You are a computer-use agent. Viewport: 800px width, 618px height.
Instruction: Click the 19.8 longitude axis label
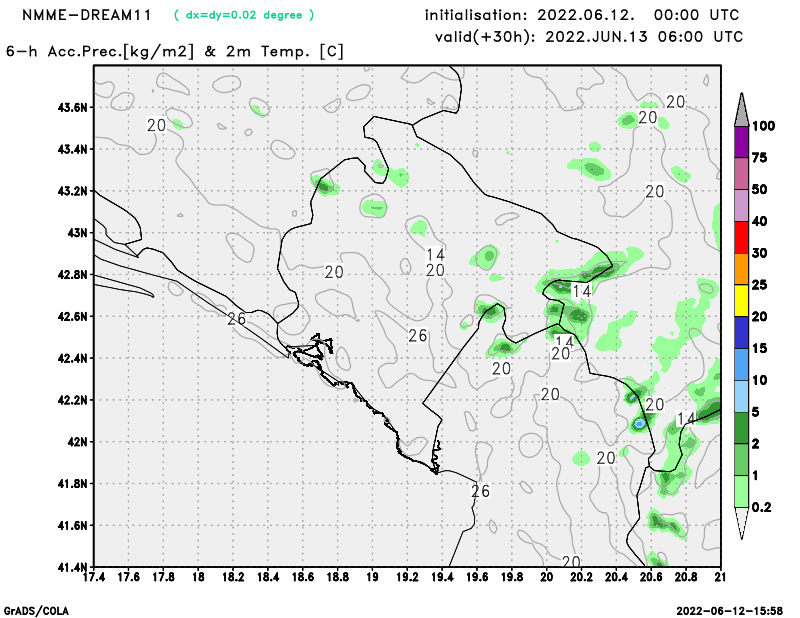(512, 577)
